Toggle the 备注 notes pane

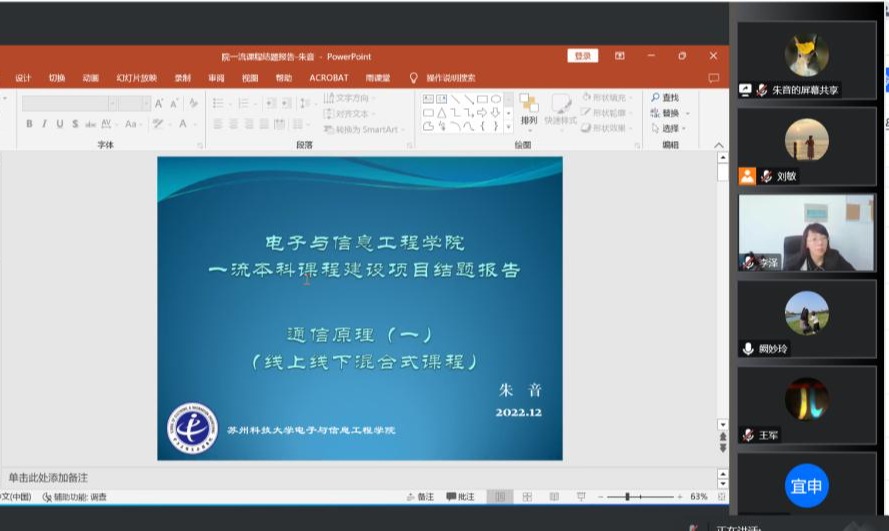coord(421,497)
